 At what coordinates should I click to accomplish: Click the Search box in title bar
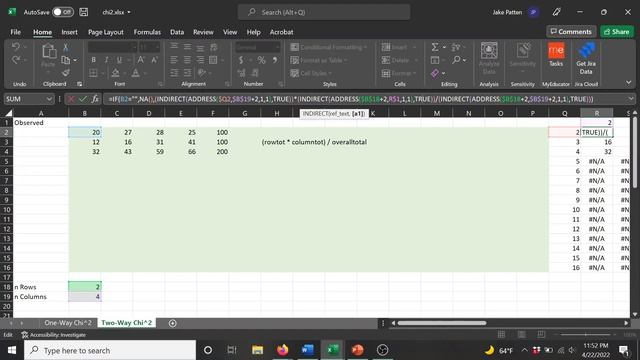[324, 12]
